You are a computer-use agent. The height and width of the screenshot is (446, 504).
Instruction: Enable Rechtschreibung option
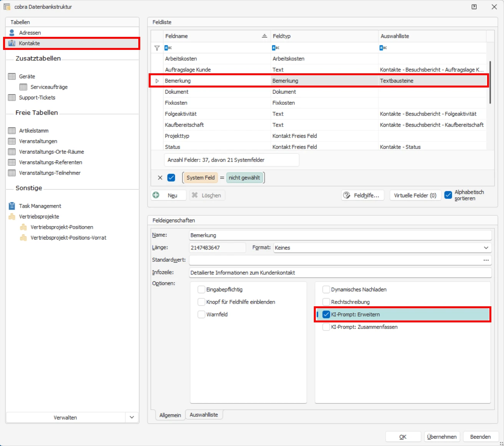[x=326, y=302]
